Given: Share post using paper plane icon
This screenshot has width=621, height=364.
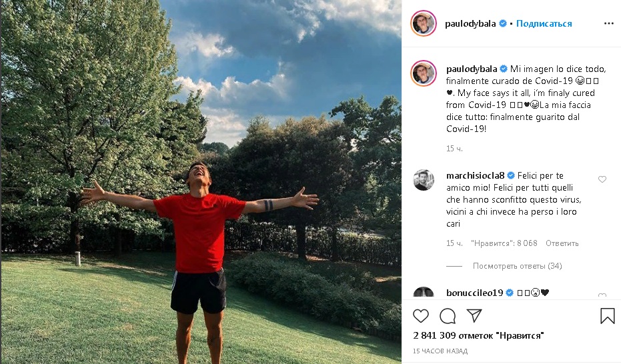Looking at the screenshot, I should [474, 315].
